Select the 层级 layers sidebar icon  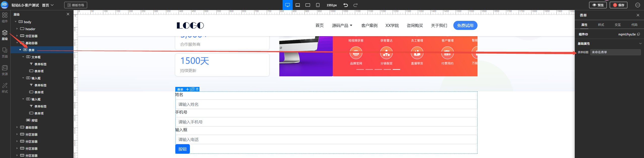[x=5, y=35]
